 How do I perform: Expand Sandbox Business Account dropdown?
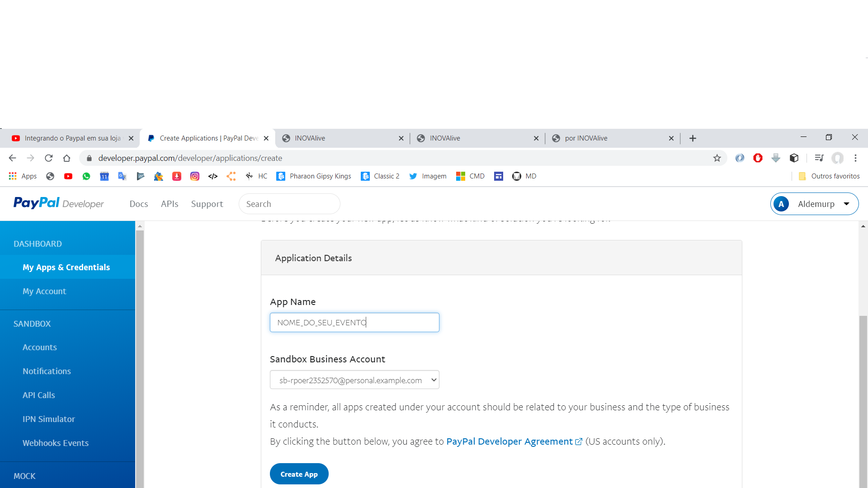354,380
